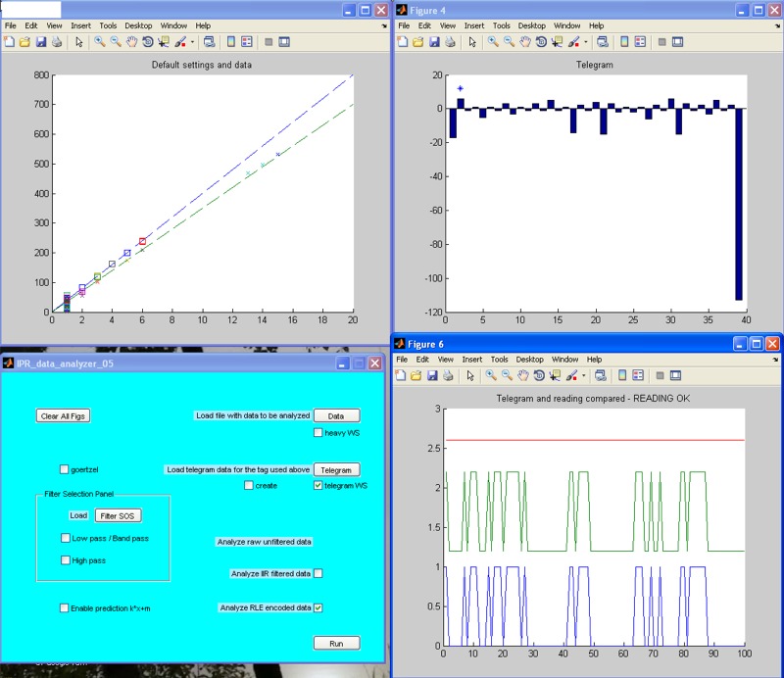This screenshot has height=678, width=784.
Task: Enable the heavy WS checkbox
Action: [318, 432]
